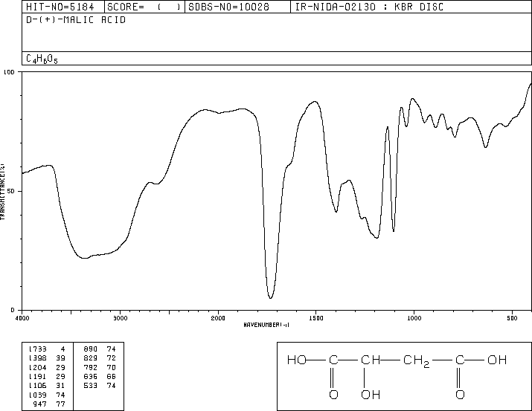Select peak value 533 in the table
The width and height of the screenshot is (532, 411).
click(x=91, y=386)
